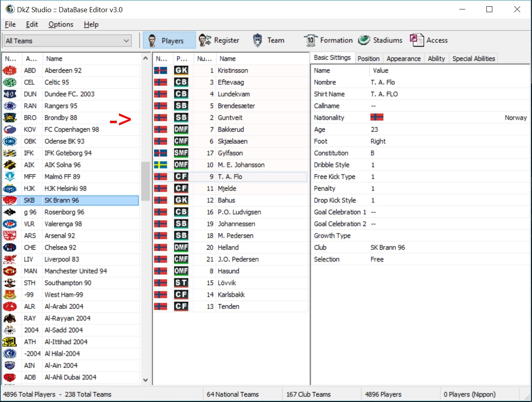Select team Chelsea 92
The width and height of the screenshot is (532, 402).
point(71,247)
